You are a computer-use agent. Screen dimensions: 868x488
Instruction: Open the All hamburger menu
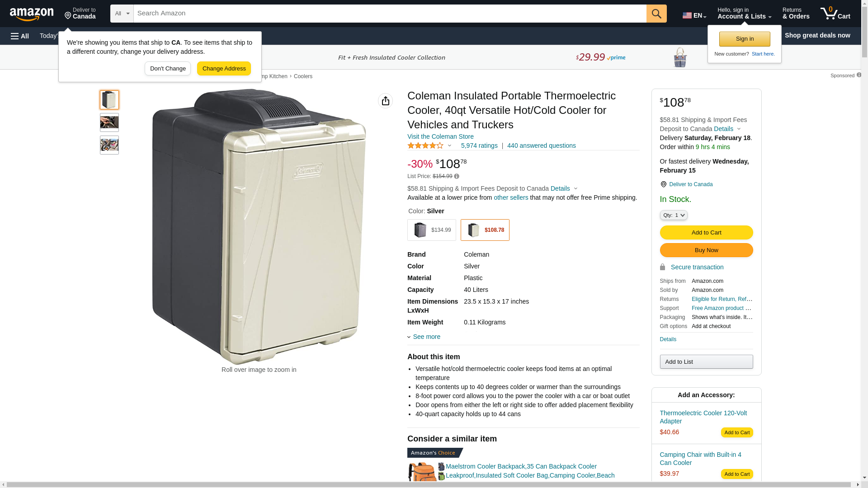coord(20,36)
